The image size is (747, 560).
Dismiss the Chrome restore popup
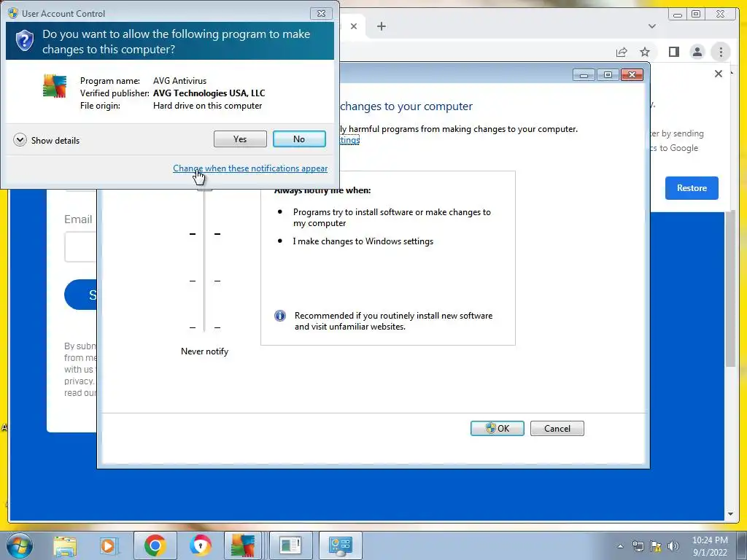719,74
